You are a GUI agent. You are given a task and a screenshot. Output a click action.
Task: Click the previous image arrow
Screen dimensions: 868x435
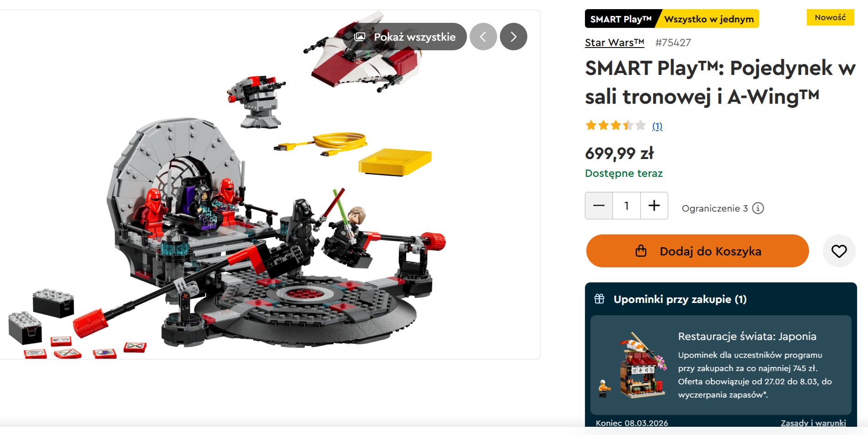[483, 37]
